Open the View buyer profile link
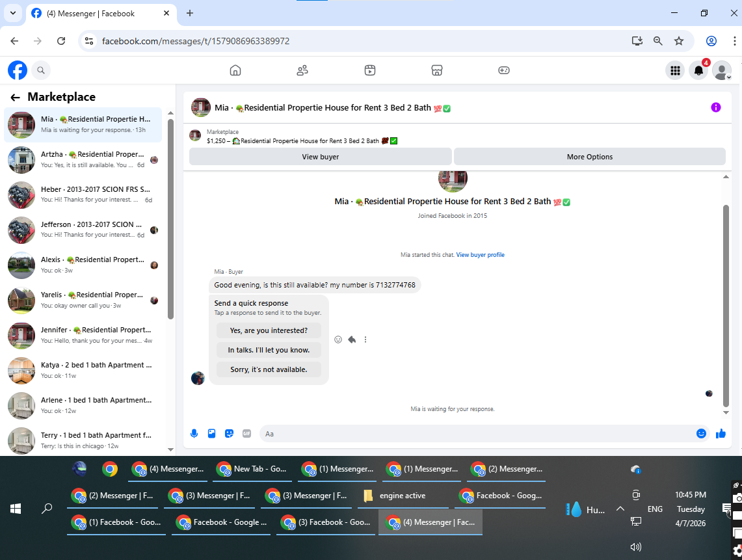This screenshot has width=742, height=560. pyautogui.click(x=481, y=255)
